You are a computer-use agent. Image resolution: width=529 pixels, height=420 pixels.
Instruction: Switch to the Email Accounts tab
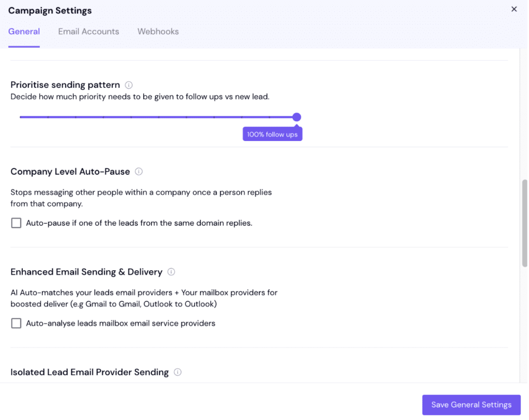tap(88, 32)
